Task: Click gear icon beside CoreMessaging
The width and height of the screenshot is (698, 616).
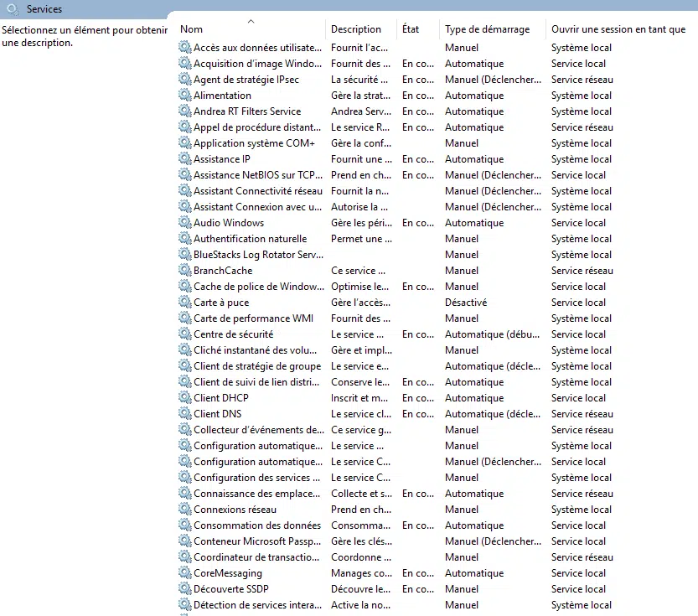Action: pos(184,572)
